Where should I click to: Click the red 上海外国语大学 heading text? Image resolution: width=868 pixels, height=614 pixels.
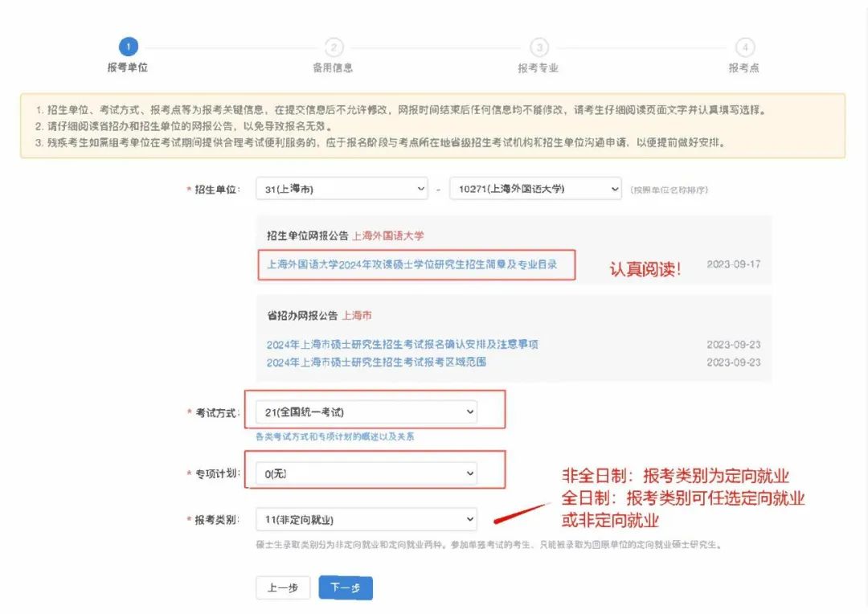(x=387, y=236)
